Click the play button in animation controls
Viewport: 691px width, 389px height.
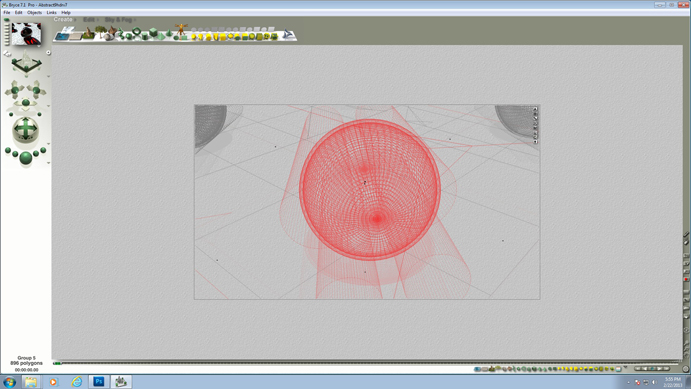(x=660, y=369)
